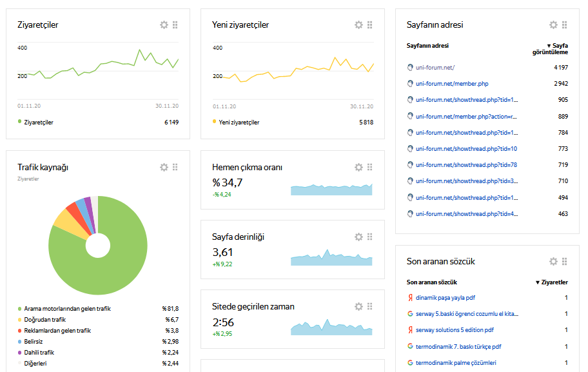Open settings gear of Ziyaretçiler widget

tap(164, 24)
